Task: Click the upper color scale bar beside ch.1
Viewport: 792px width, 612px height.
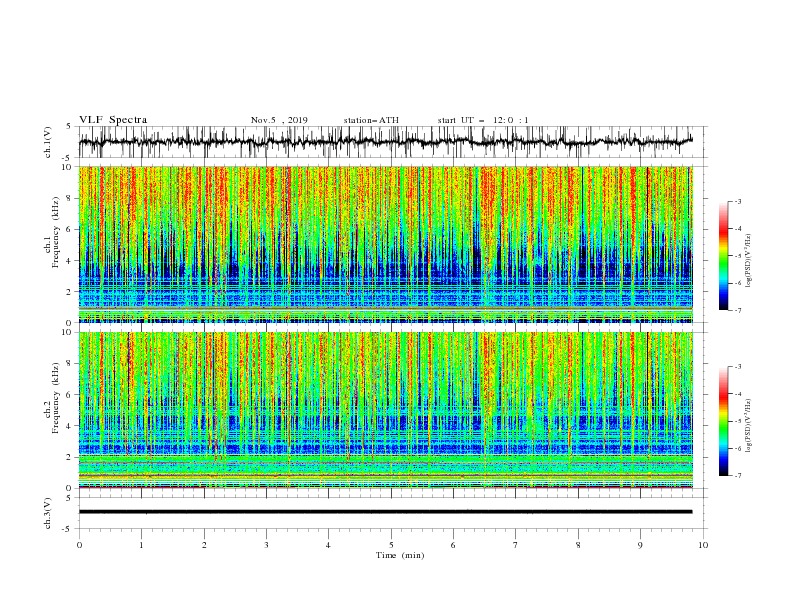Action: click(x=723, y=256)
